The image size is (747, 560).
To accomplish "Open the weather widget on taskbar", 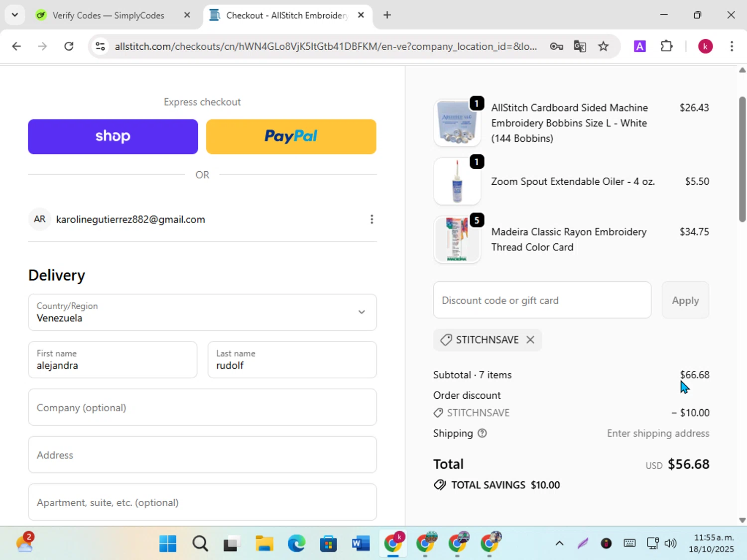I will coord(25,543).
